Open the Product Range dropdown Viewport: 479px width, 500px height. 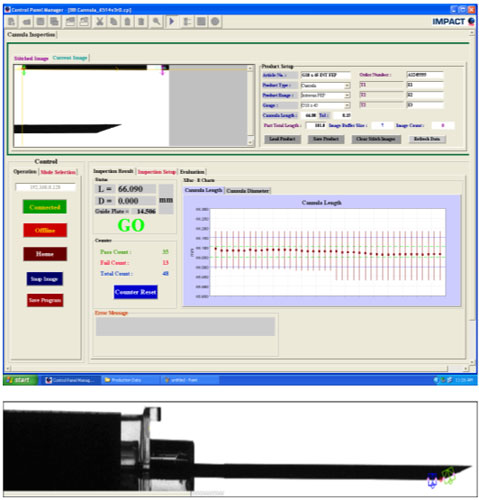coord(347,96)
